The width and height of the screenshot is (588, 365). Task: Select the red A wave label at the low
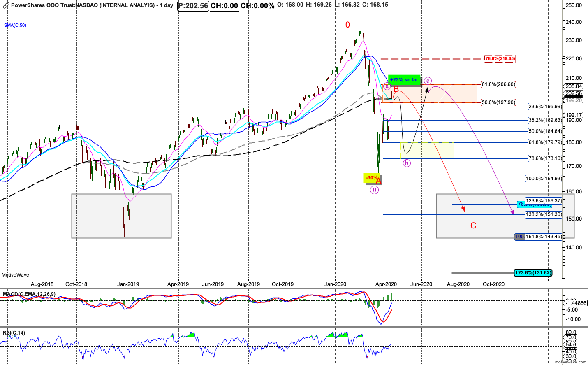coord(378,181)
